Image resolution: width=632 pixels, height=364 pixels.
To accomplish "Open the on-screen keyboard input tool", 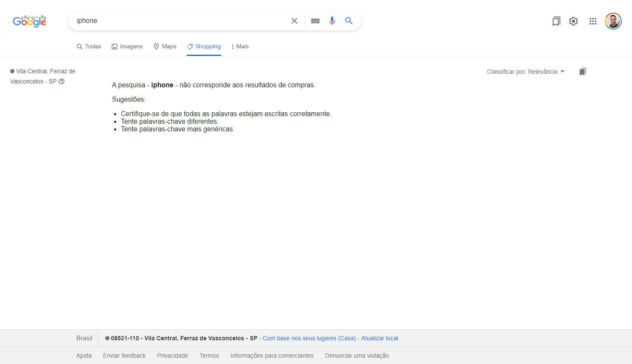I will coord(315,21).
